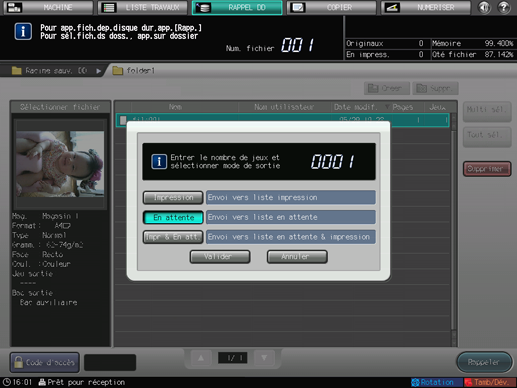Click the access code input field
517x388 pixels.
[x=110, y=362]
